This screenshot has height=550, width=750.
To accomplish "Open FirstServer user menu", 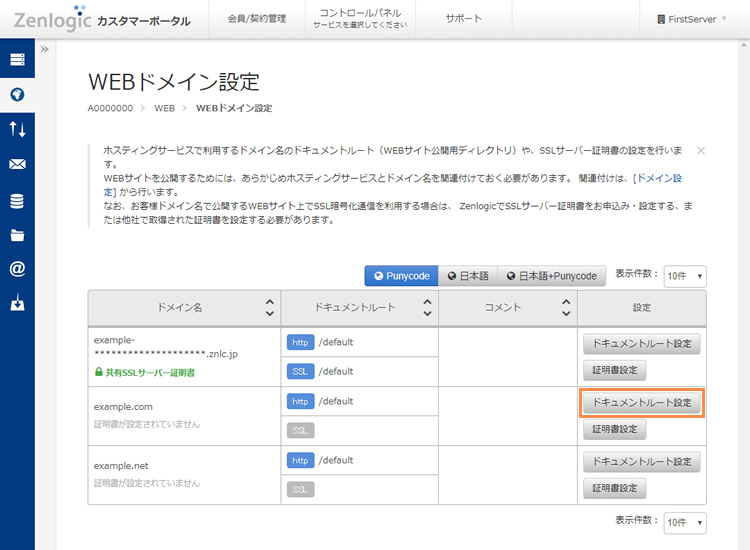I will [x=692, y=19].
